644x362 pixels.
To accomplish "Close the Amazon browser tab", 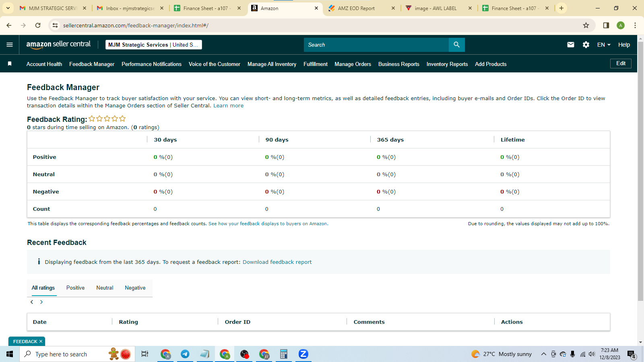I will [x=316, y=8].
